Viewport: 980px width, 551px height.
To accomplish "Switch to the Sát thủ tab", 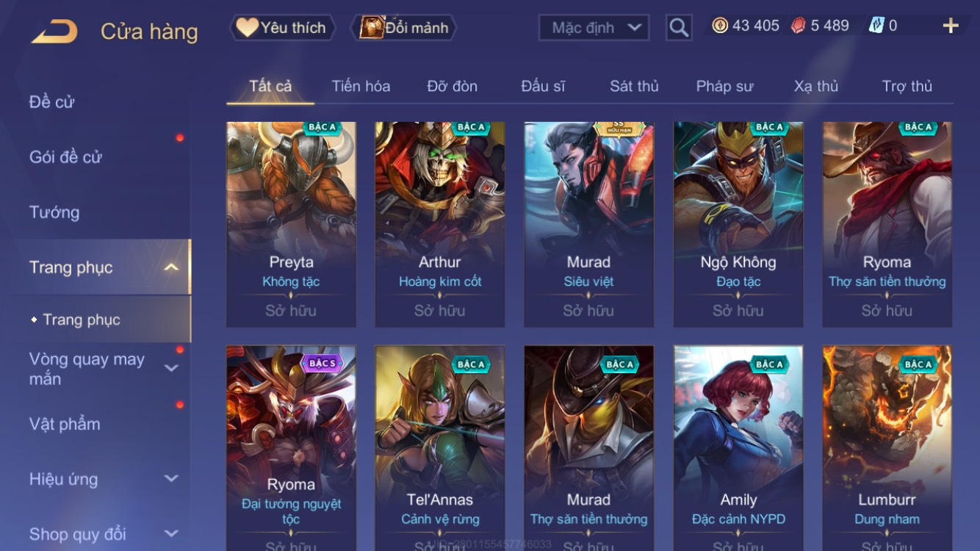I will coord(634,86).
